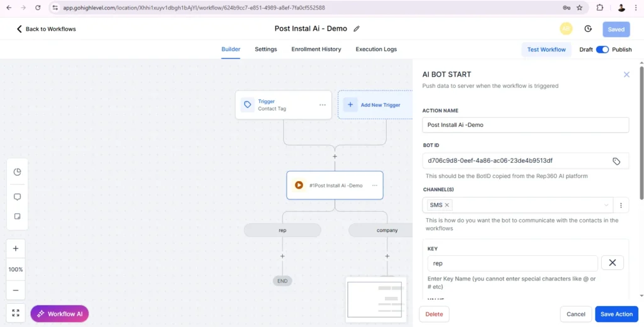The image size is (644, 327).
Task: Click the Action Name input field
Action: (x=525, y=125)
